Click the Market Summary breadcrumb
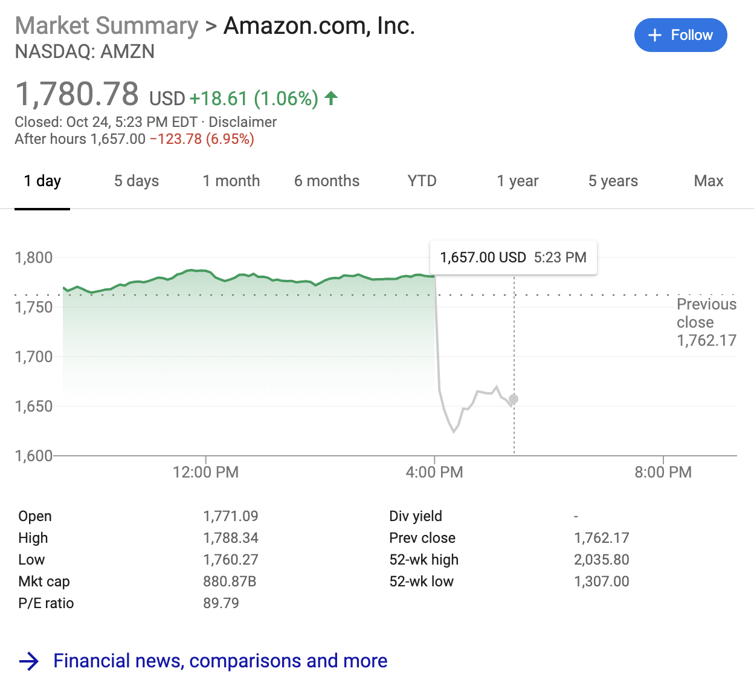754x700 pixels. [107, 26]
